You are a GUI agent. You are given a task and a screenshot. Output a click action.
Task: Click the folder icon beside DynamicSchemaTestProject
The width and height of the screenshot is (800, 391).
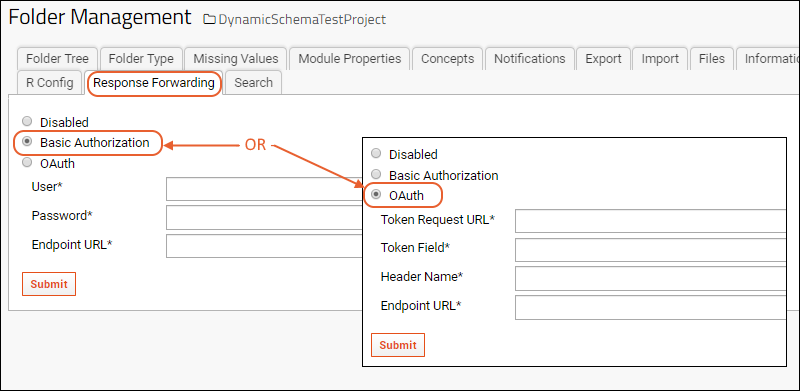click(209, 20)
